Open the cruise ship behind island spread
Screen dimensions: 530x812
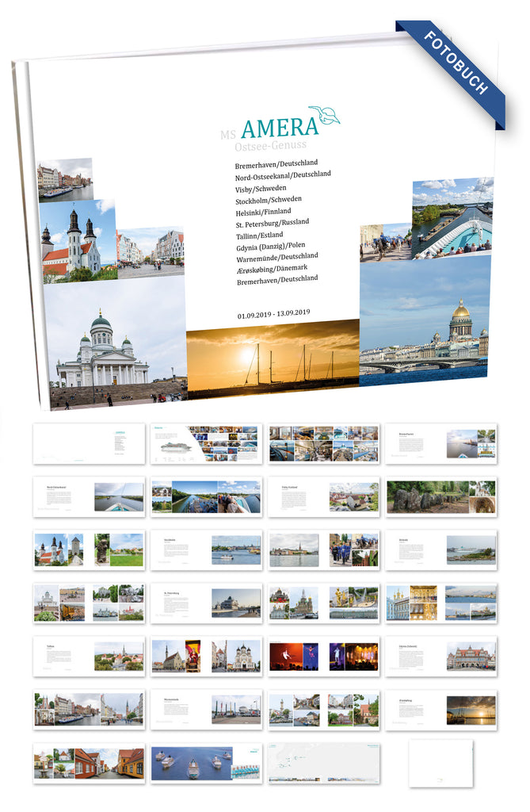coord(441,550)
